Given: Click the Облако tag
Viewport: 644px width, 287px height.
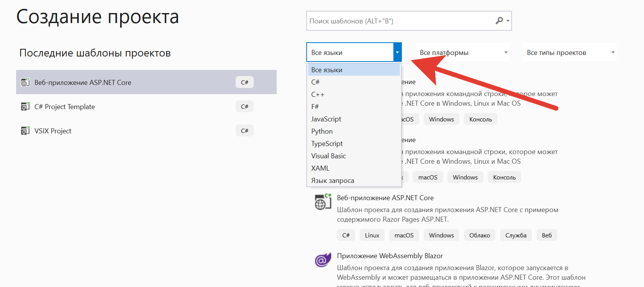Looking at the screenshot, I should click(480, 235).
